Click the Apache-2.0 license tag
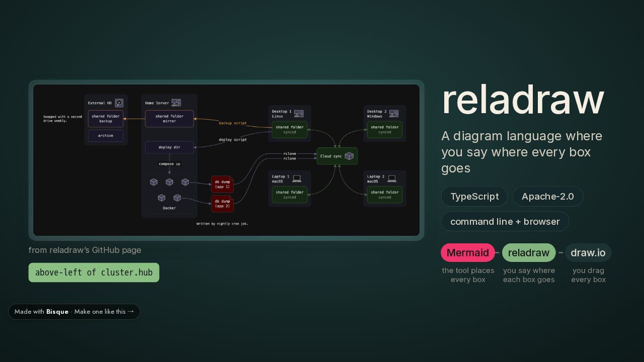Image resolution: width=644 pixels, height=362 pixels. click(548, 197)
